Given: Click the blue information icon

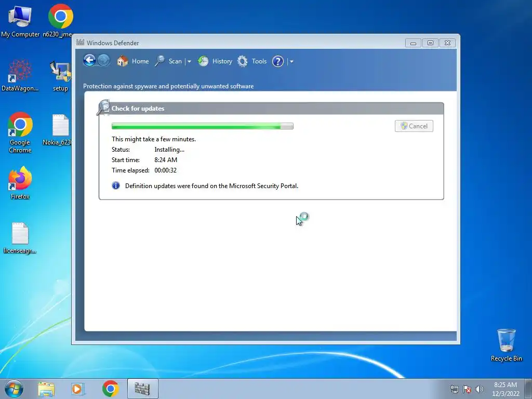Looking at the screenshot, I should point(116,185).
